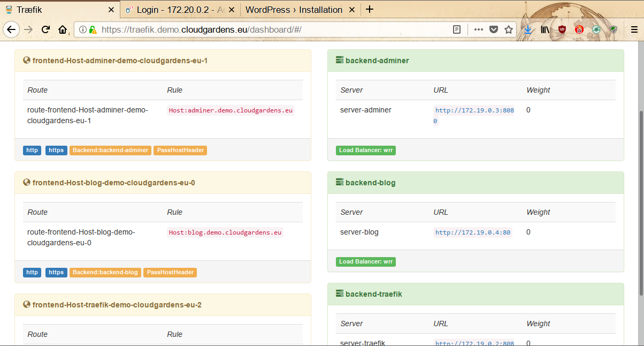Viewport: 644px width, 346px height.
Task: Click the red popcorn extension icon
Action: coord(579,30)
